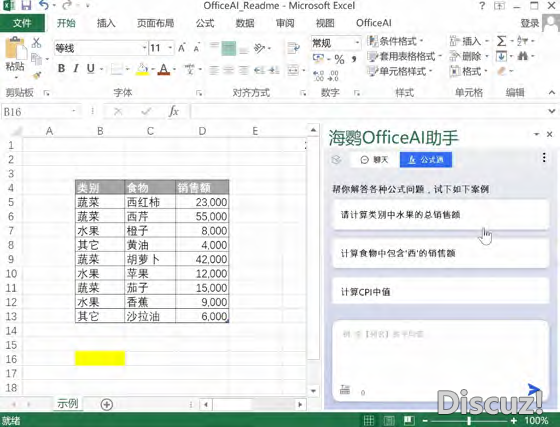This screenshot has width=560, height=427.
Task: Switch to the 插入 ribbon tab
Action: pos(106,23)
